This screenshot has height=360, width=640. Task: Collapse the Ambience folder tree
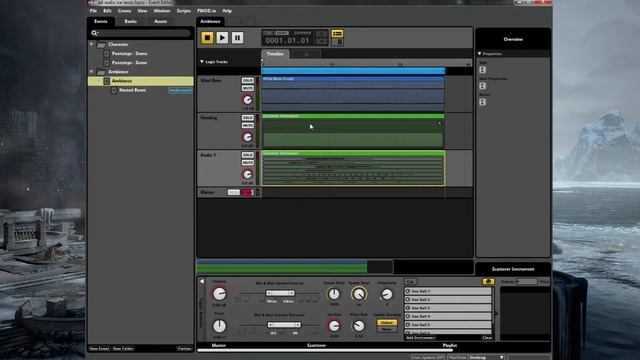tap(92, 71)
